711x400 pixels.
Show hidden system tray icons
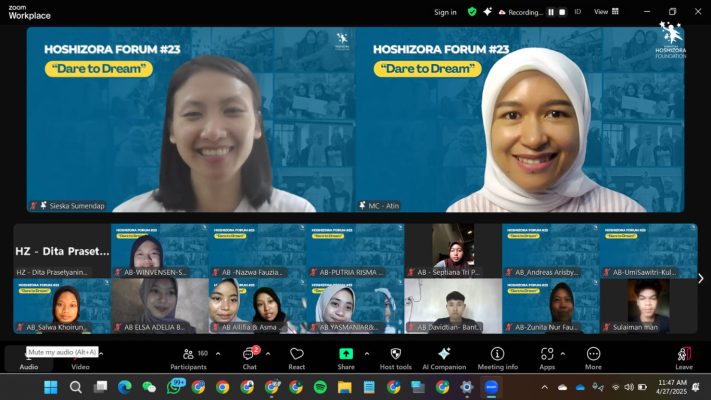click(x=545, y=387)
